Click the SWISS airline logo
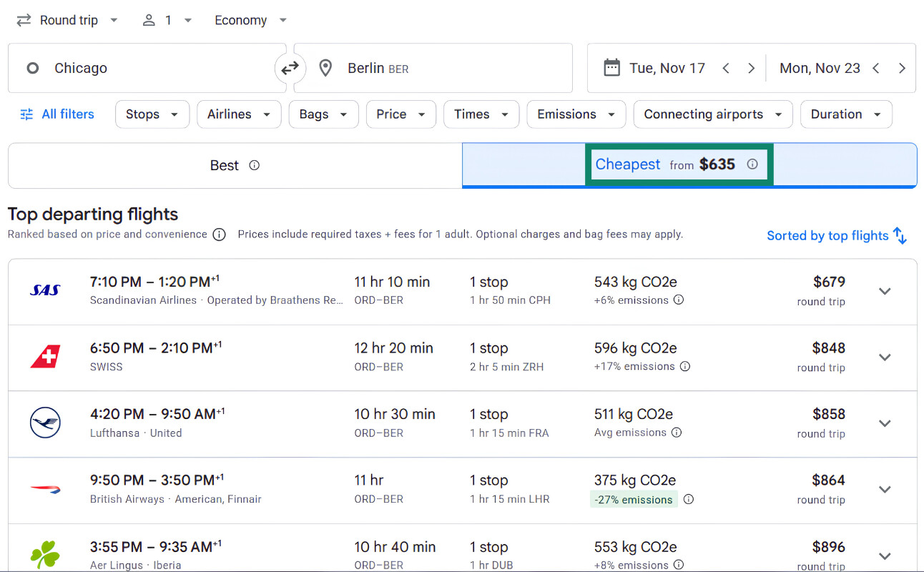Image resolution: width=924 pixels, height=572 pixels. [45, 357]
